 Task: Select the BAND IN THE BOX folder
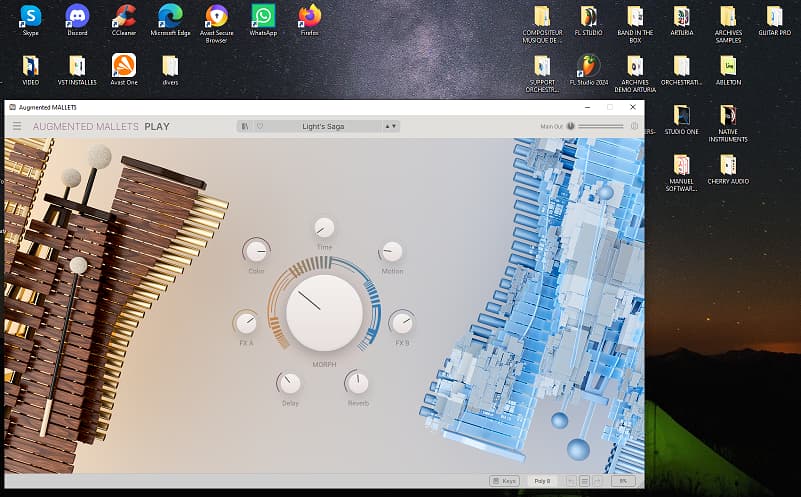(x=635, y=24)
